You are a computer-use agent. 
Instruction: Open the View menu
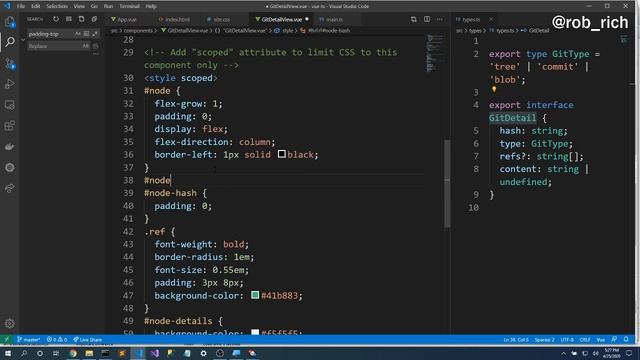(x=79, y=6)
